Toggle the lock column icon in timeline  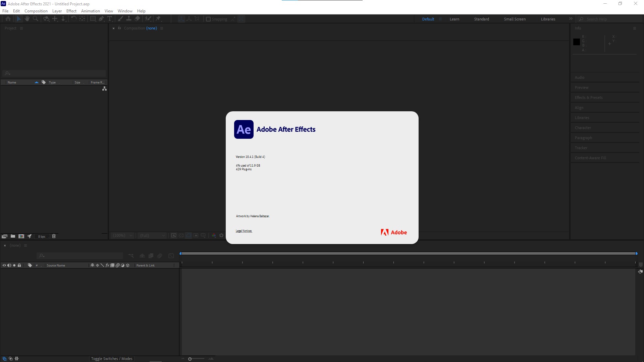[x=19, y=265]
